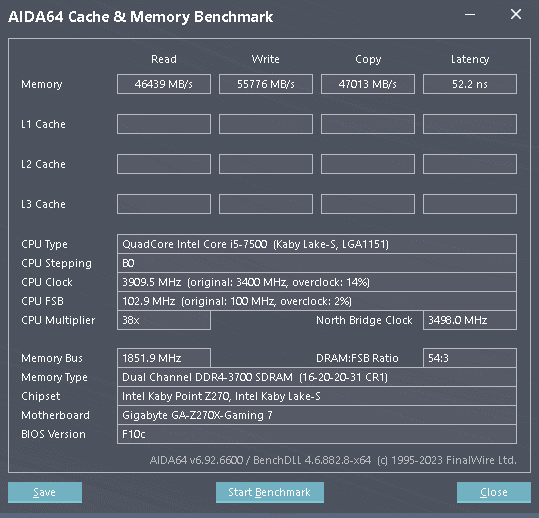Click the CPU Stepping value B0
539x518 pixels.
point(317,263)
